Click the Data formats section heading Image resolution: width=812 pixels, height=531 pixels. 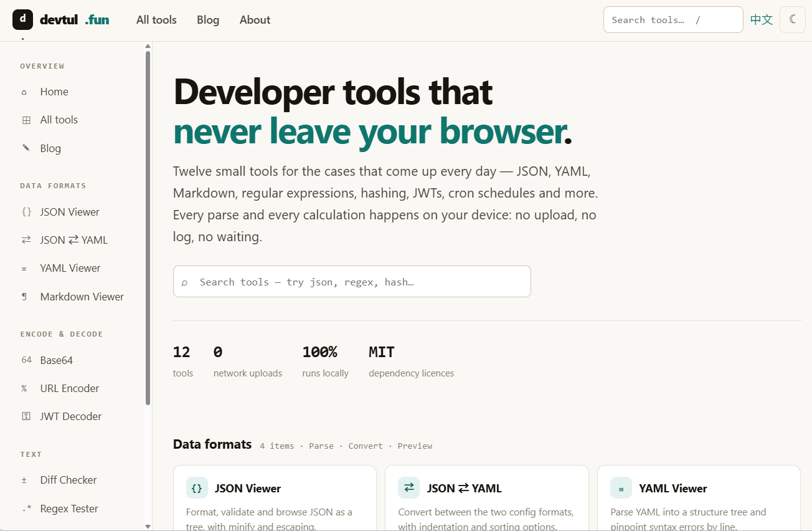coord(212,444)
